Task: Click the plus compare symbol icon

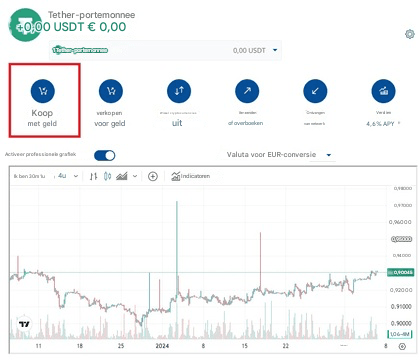Action: [153, 176]
